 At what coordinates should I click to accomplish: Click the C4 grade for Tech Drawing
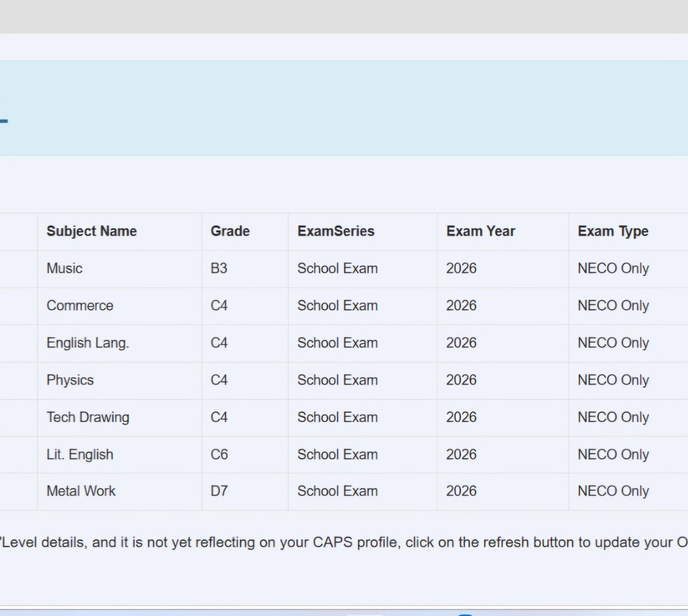click(219, 418)
